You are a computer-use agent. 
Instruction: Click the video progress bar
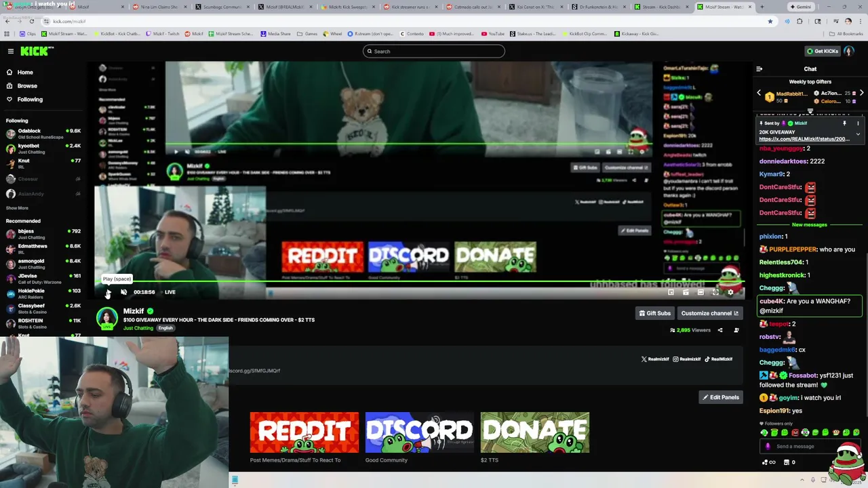click(419, 281)
